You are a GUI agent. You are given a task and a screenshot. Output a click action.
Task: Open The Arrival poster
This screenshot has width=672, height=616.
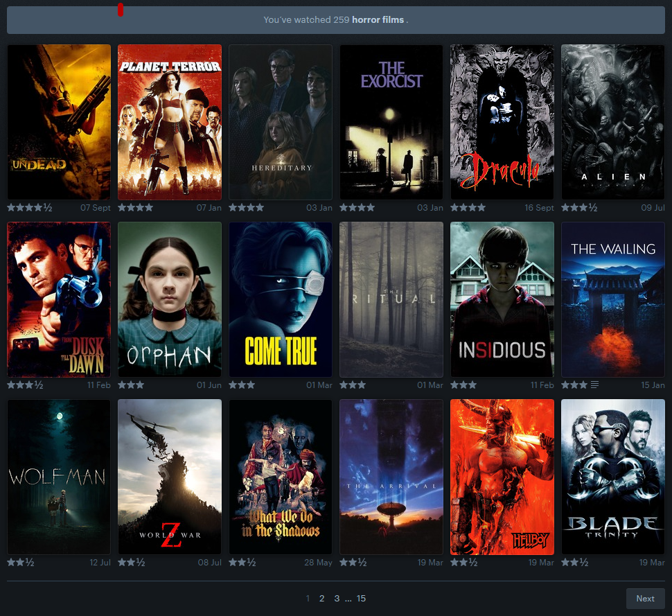point(391,477)
